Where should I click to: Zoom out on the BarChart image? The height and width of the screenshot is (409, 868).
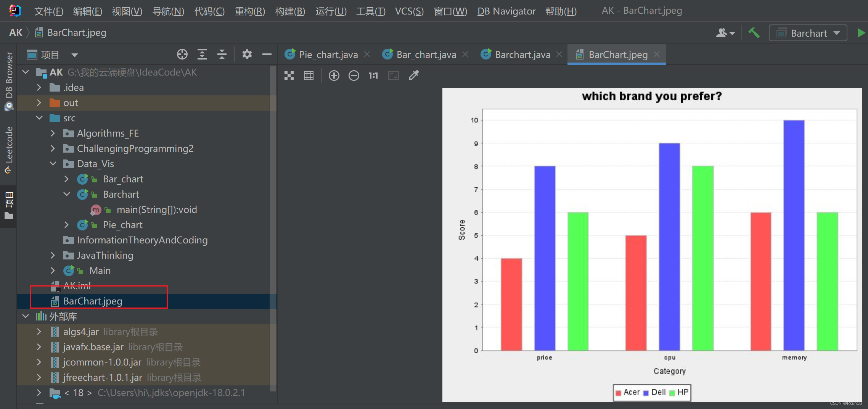pyautogui.click(x=354, y=76)
